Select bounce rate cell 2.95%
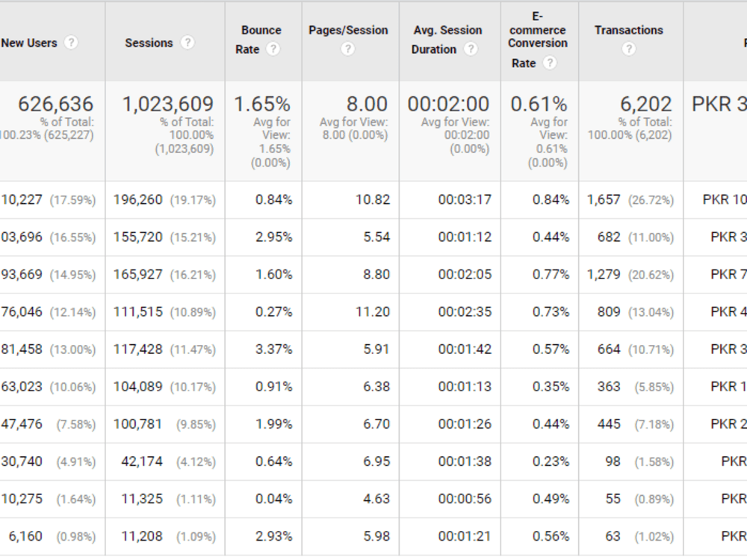Viewport: 747px width, 560px height. (273, 237)
